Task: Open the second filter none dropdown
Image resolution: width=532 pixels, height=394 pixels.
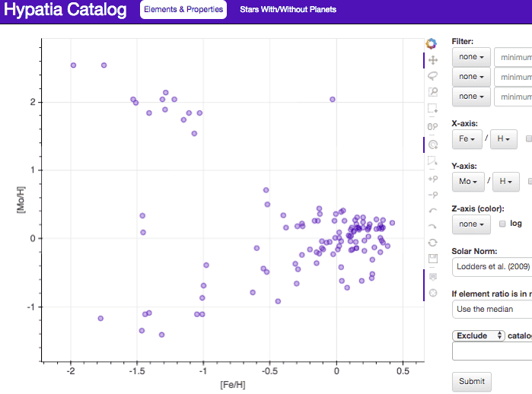Action: point(471,77)
